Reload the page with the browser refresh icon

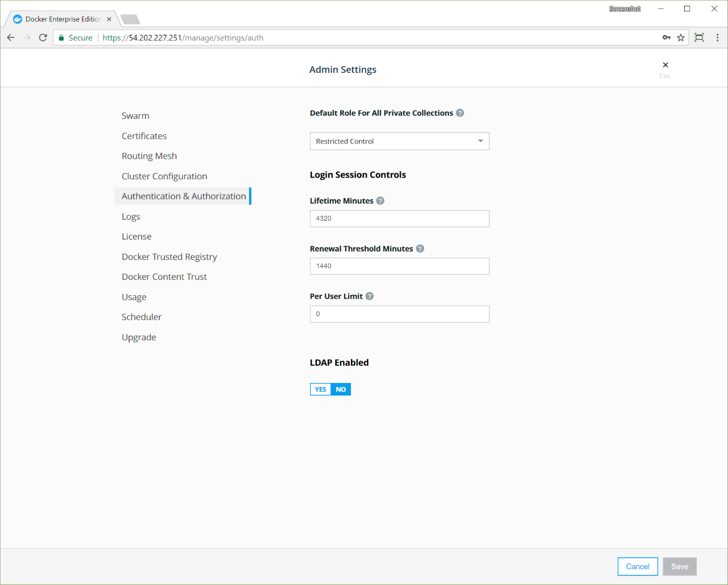pyautogui.click(x=43, y=38)
